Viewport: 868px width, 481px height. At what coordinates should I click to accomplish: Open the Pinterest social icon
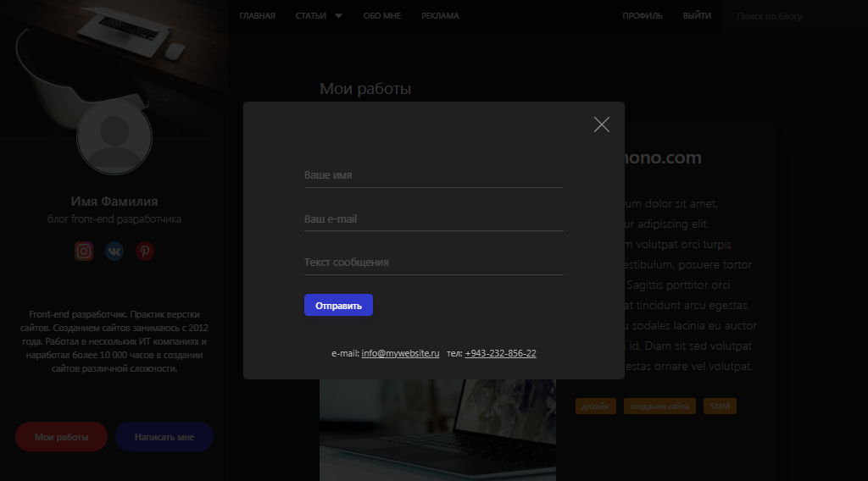click(144, 251)
